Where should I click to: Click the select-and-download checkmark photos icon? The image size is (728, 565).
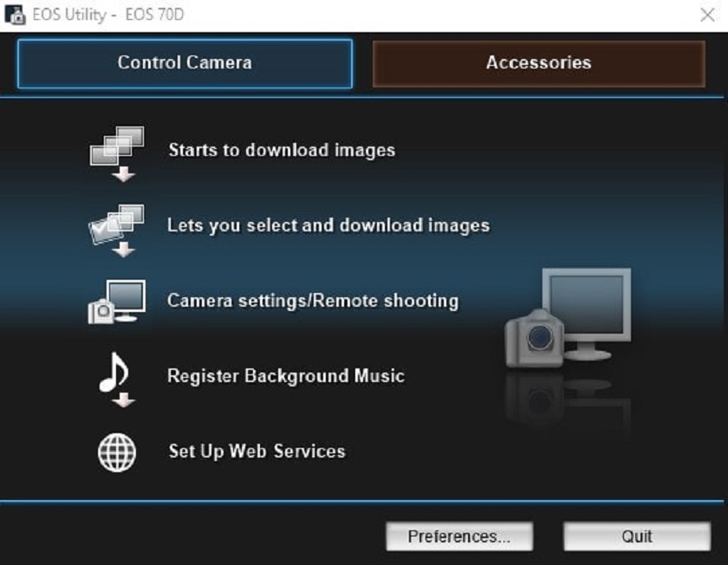[116, 231]
